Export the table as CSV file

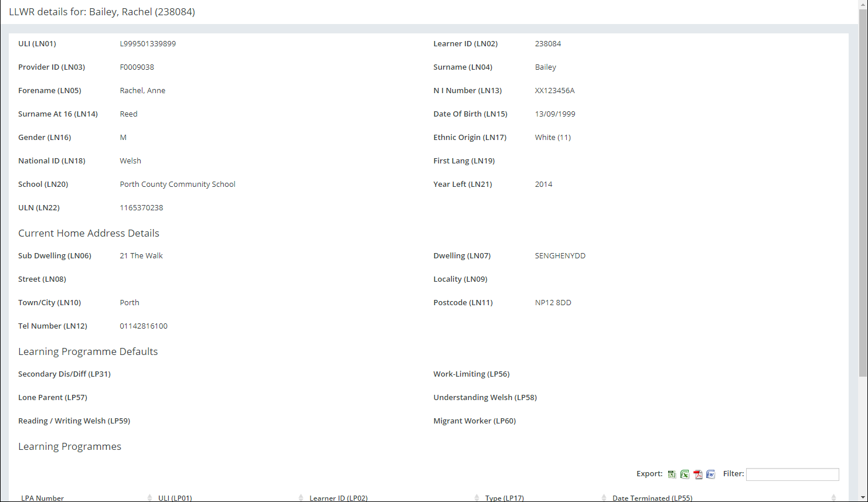coord(672,474)
